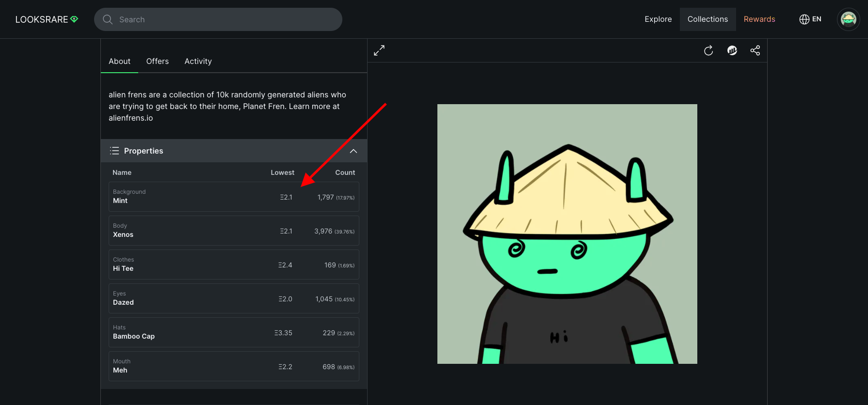
Task: Open the Rewards page
Action: click(x=759, y=19)
